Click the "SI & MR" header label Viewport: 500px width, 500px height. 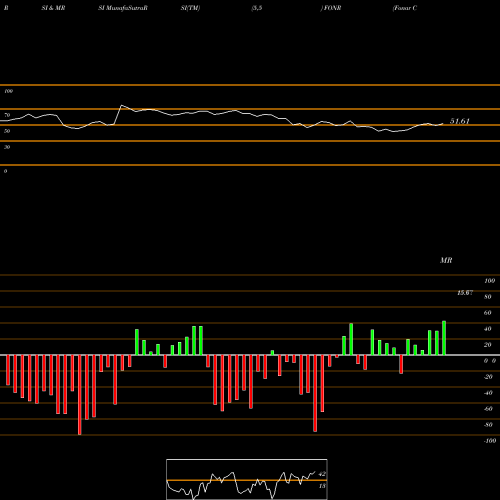click(53, 8)
